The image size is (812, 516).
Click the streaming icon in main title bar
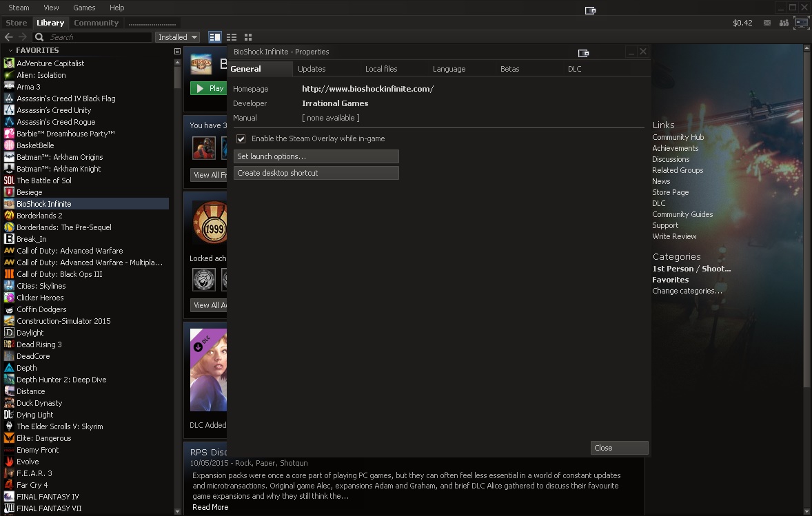tap(590, 10)
